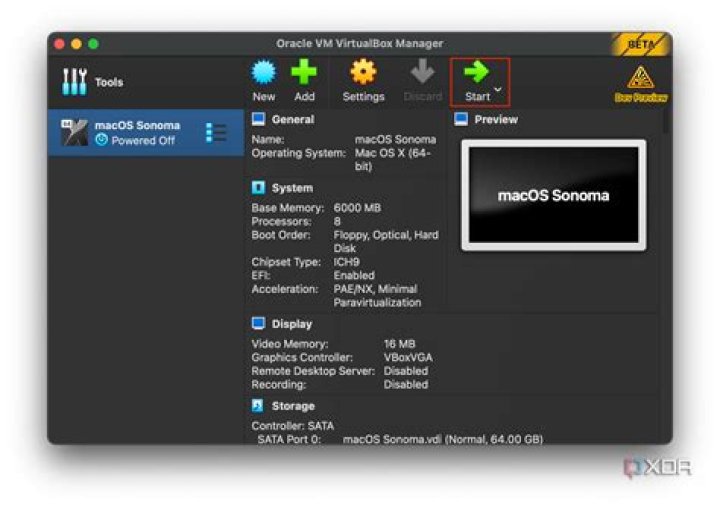Click the Processors value 8
The width and height of the screenshot is (720, 507).
point(337,221)
